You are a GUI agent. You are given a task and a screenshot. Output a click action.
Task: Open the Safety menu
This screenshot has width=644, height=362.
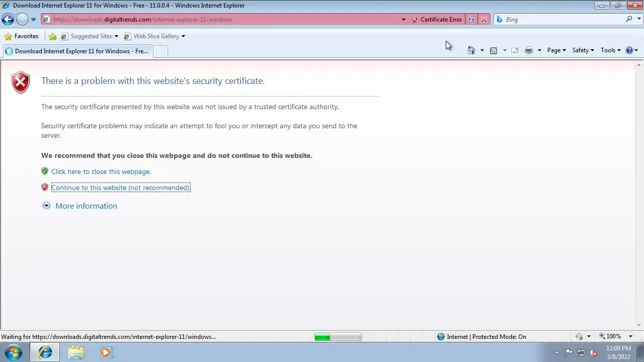click(583, 50)
